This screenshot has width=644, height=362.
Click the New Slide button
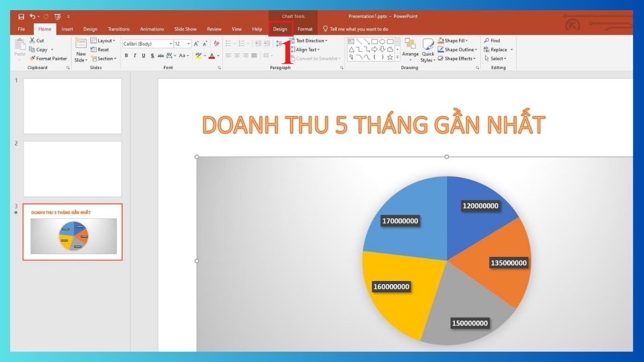[80, 50]
